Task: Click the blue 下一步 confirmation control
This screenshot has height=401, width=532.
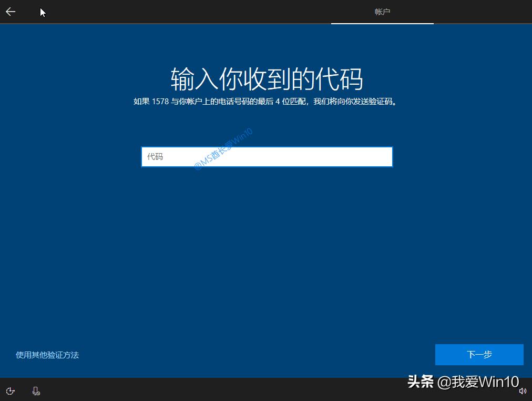Action: [479, 355]
